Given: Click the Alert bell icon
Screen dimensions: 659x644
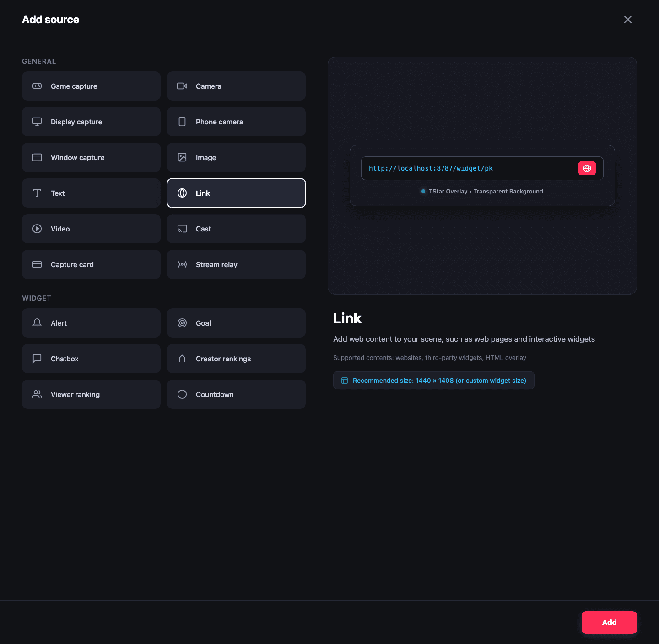Looking at the screenshot, I should [37, 323].
